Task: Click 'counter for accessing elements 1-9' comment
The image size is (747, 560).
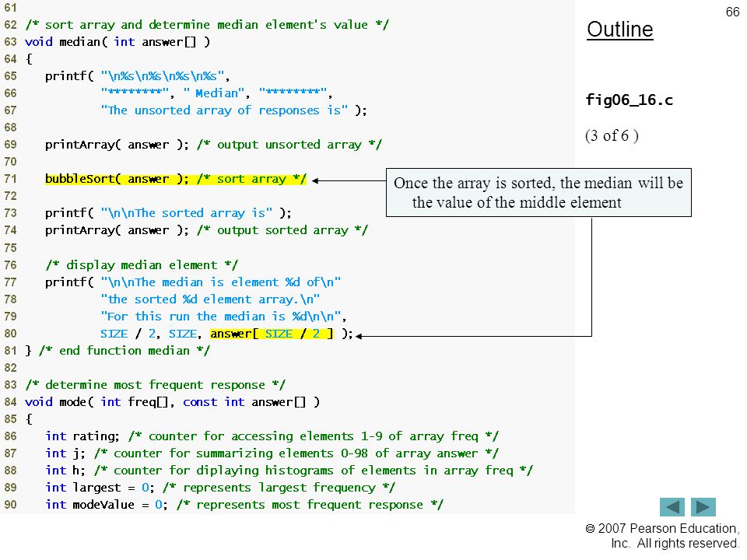Action: [314, 436]
